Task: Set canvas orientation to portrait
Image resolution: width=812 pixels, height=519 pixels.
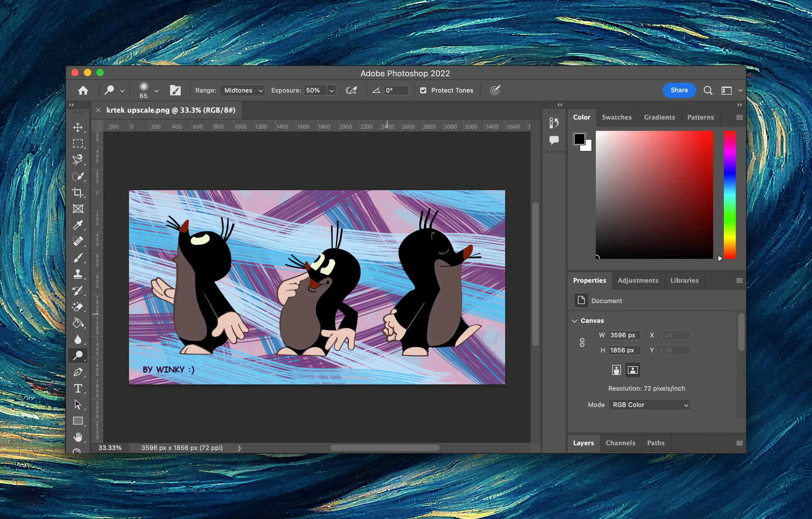Action: [616, 370]
